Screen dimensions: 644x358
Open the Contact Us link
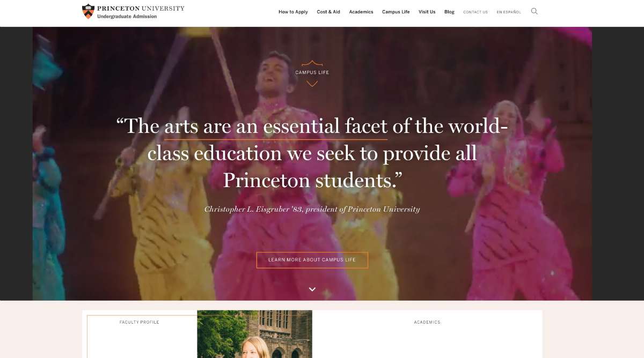tap(475, 12)
